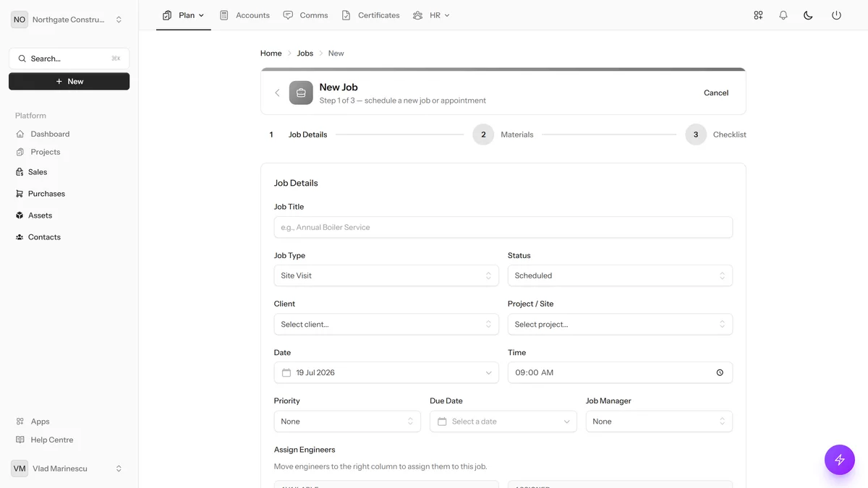Open the HR menu
This screenshot has height=488, width=868.
(431, 15)
